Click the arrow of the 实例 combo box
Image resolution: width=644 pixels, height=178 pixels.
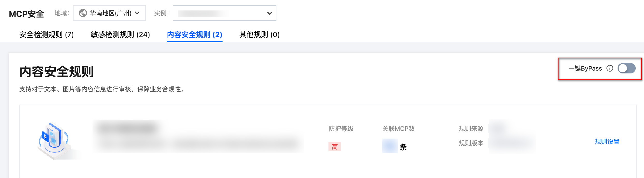269,13
